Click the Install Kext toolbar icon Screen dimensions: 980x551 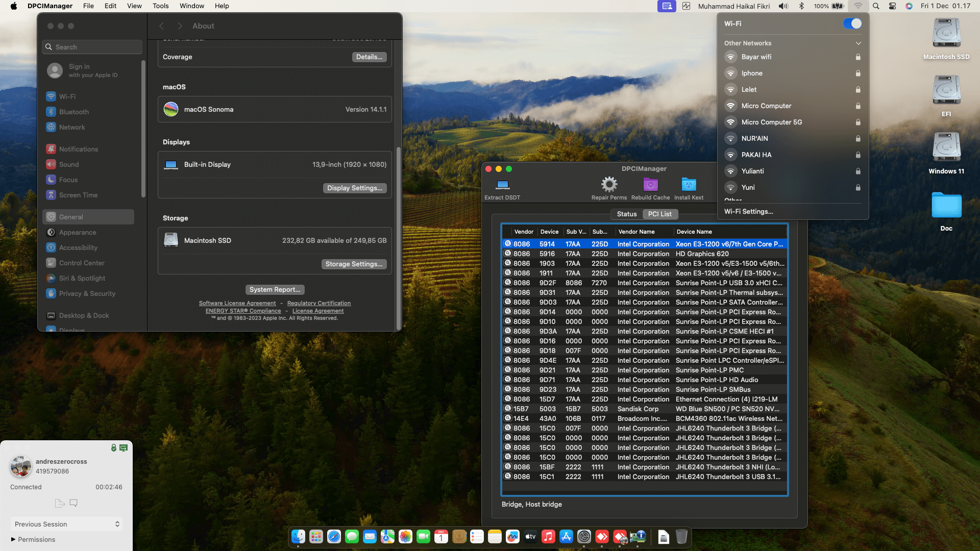tap(689, 185)
